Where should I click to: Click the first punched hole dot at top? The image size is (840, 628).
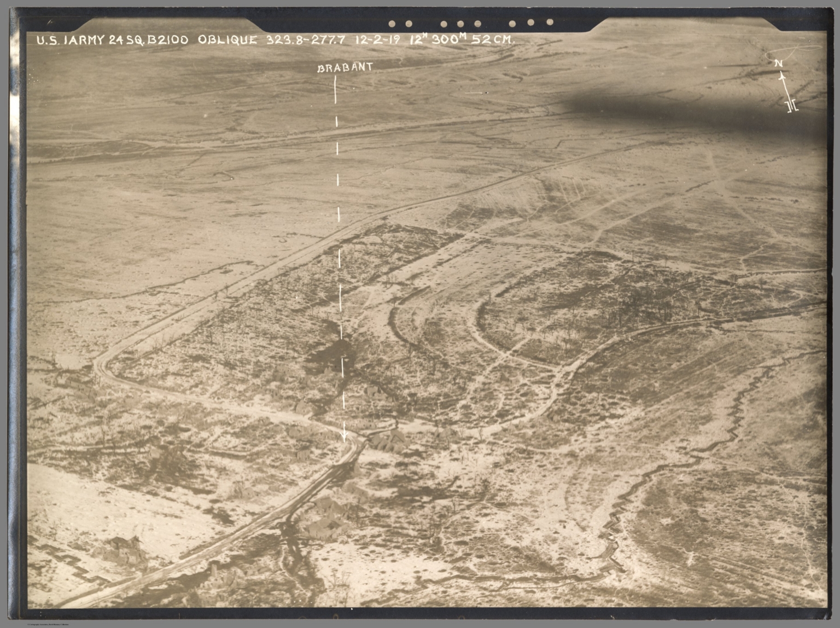[392, 24]
